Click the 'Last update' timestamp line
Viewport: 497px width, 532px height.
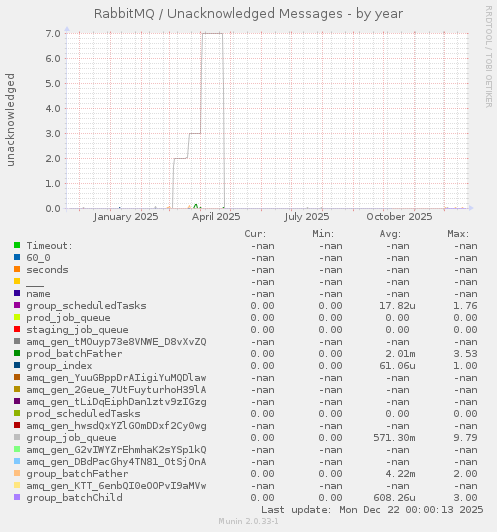pyautogui.click(x=372, y=510)
